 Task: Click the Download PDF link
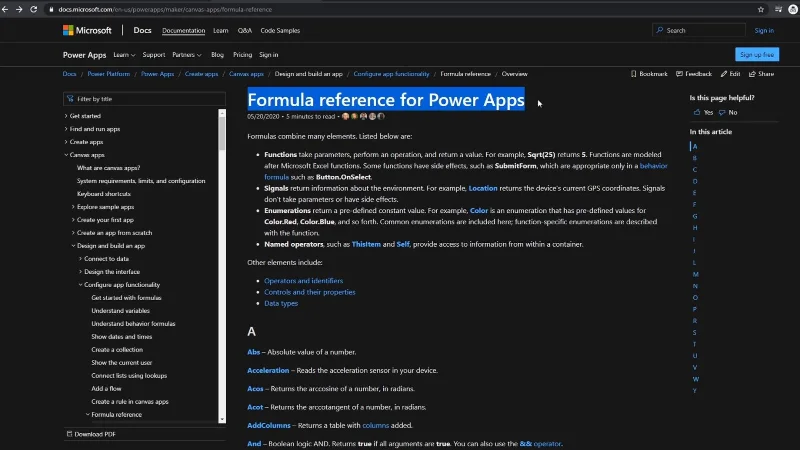[x=91, y=434]
